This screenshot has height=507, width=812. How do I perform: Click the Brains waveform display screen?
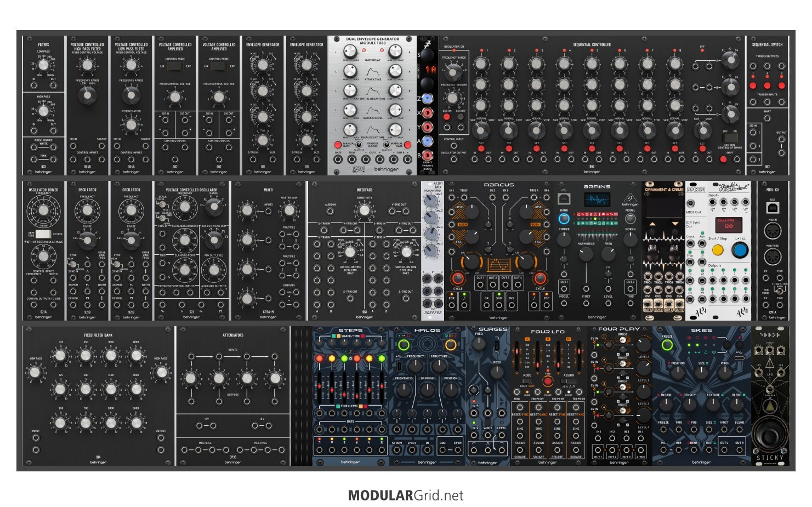(x=597, y=199)
